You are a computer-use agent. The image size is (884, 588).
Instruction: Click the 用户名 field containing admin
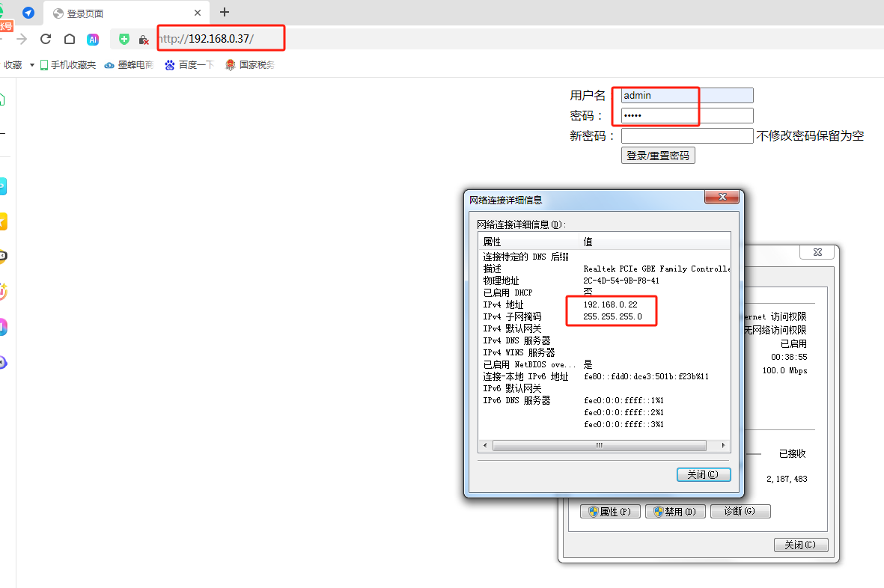click(x=687, y=95)
